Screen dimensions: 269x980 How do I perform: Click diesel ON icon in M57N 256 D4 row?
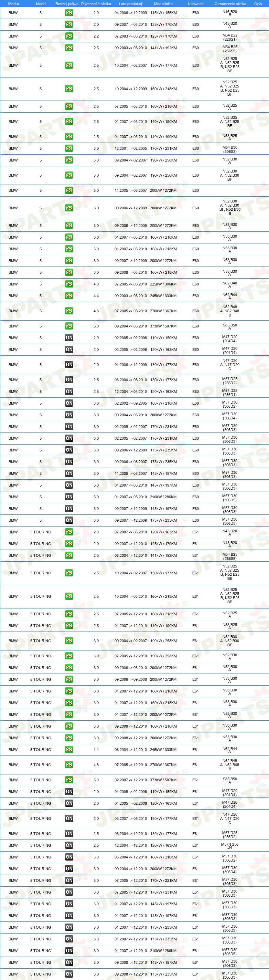[69, 845]
